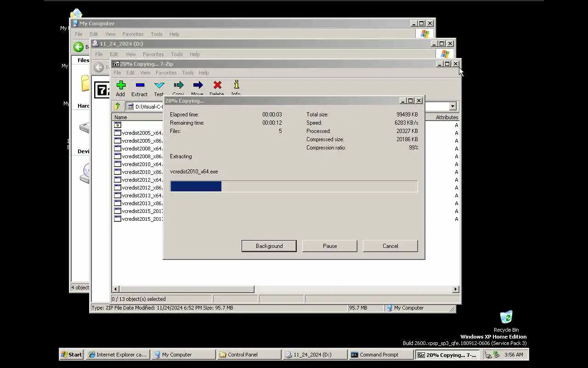Select the vcredist2013_x64 file
This screenshot has width=588, height=368.
tap(138, 195)
